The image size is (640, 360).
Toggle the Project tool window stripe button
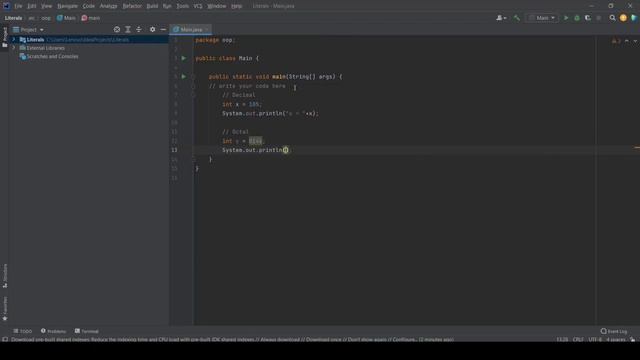tap(5, 37)
